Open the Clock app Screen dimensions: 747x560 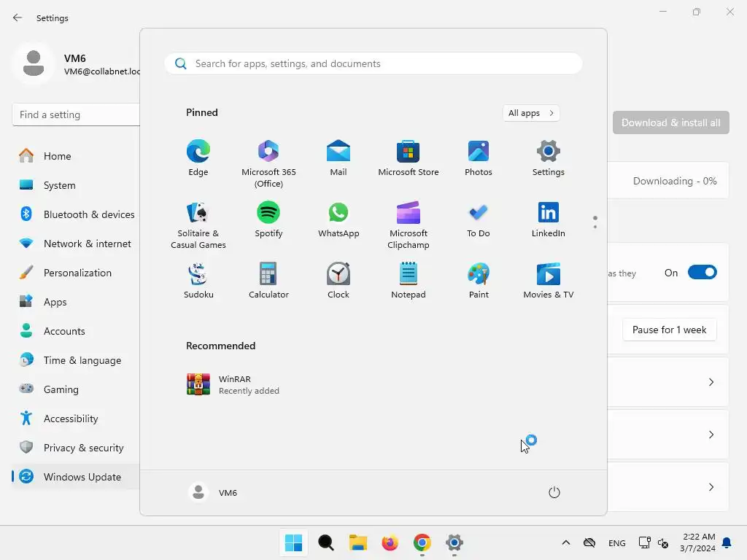(x=338, y=281)
